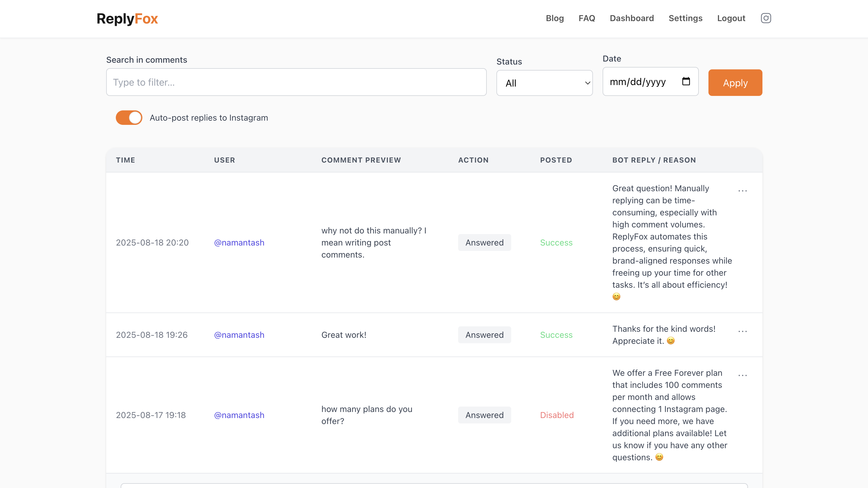Expand the Status dropdown showing All
The image size is (868, 488).
click(544, 83)
